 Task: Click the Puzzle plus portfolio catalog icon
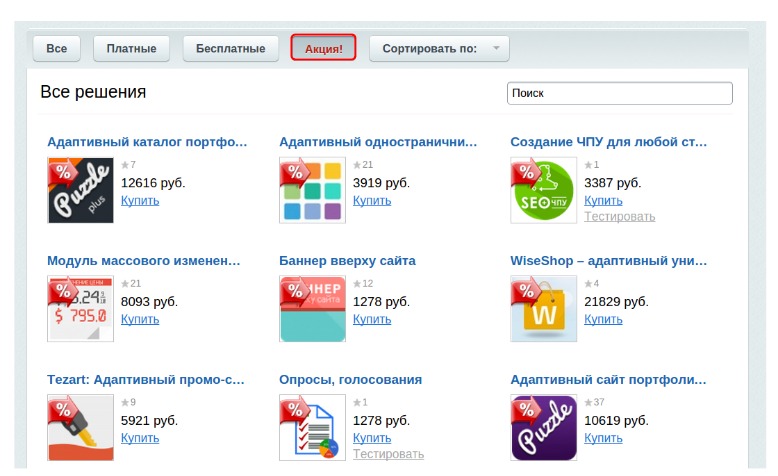tap(80, 190)
